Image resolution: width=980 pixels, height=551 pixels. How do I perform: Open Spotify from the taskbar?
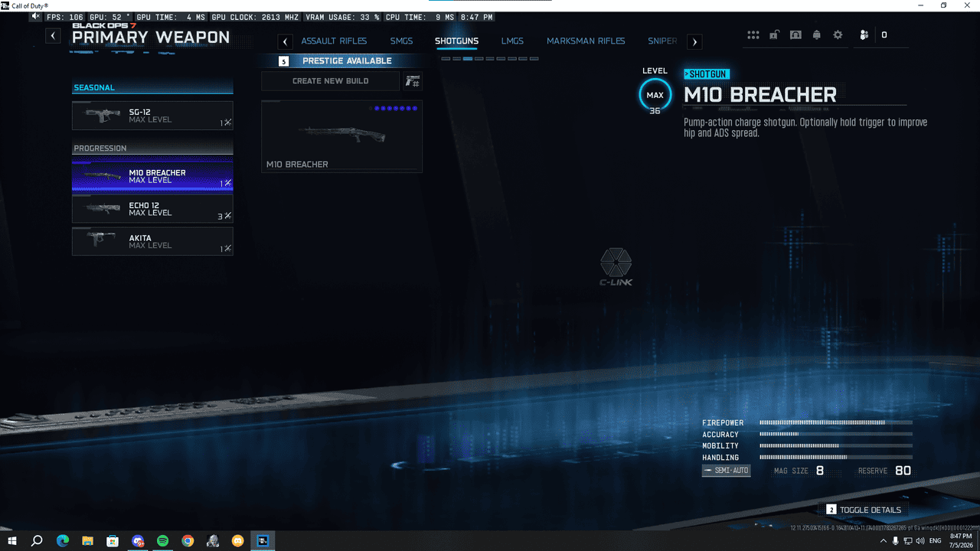(162, 541)
